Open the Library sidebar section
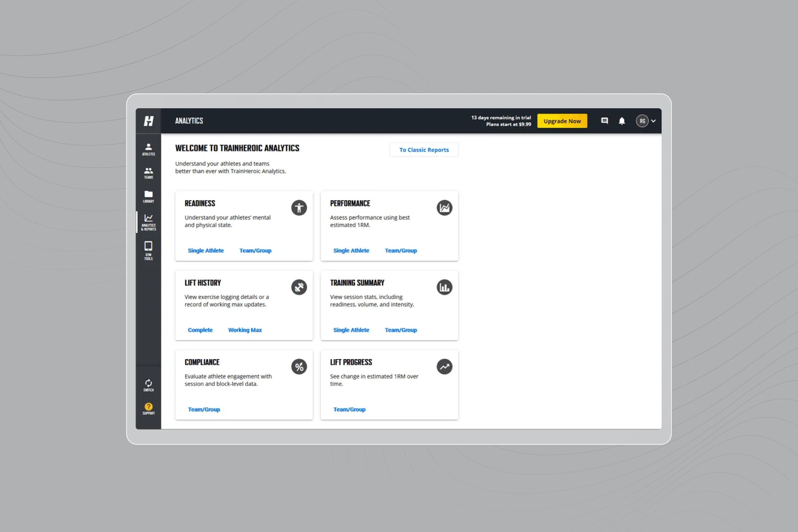Screen dimensions: 798x532 point(148,197)
